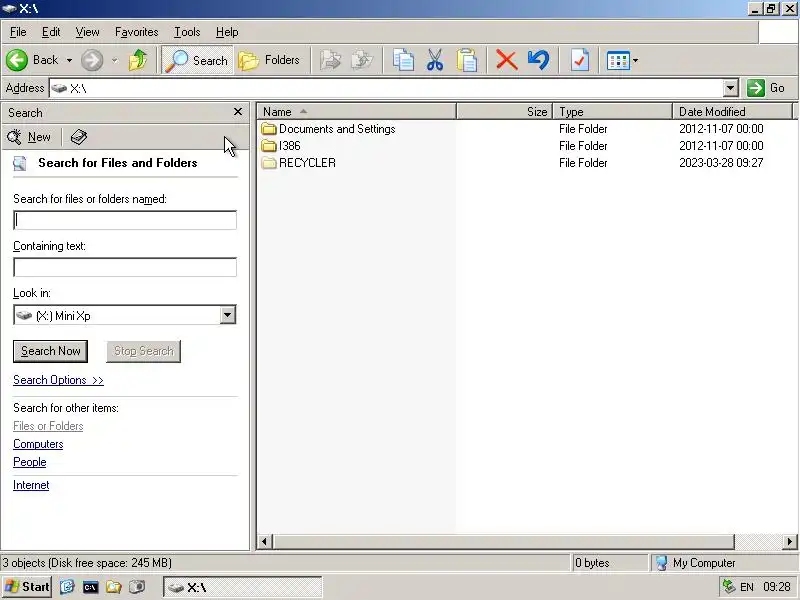Click the Address bar field
Viewport: 800px width, 600px height.
pos(387,88)
